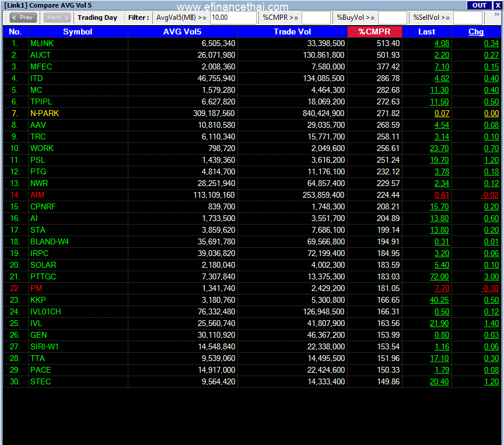Select the NWR symbol
504x445 pixels.
point(39,184)
